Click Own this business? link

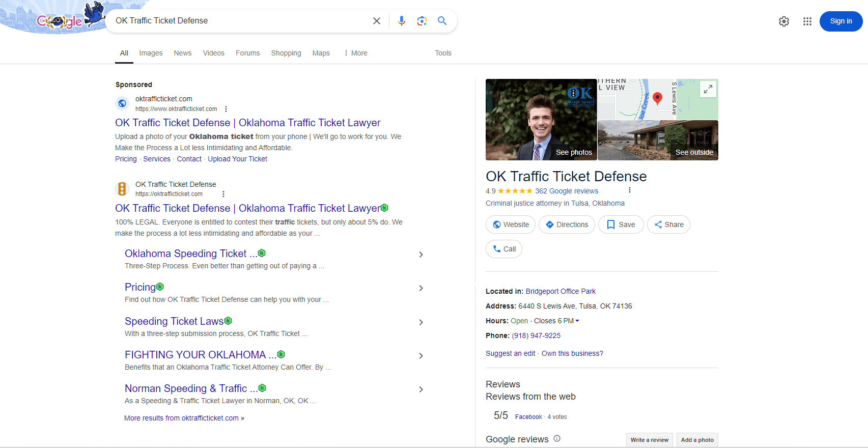572,353
